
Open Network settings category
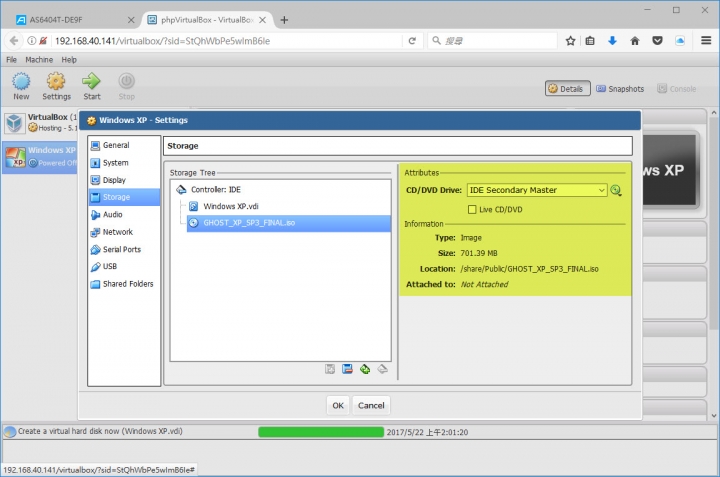(124, 232)
